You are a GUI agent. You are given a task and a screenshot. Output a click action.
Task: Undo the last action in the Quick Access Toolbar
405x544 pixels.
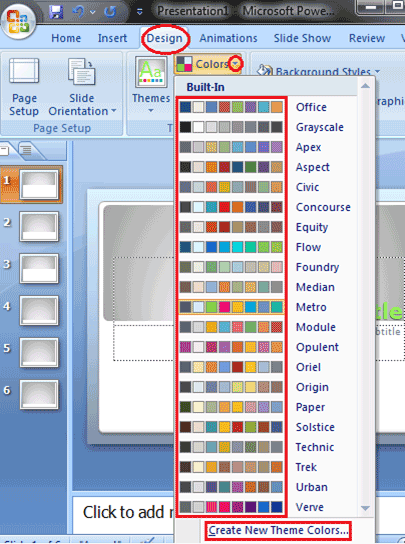click(x=78, y=12)
